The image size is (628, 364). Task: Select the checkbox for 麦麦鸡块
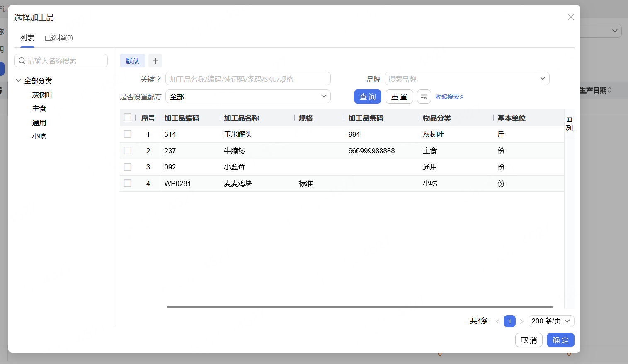click(x=128, y=183)
